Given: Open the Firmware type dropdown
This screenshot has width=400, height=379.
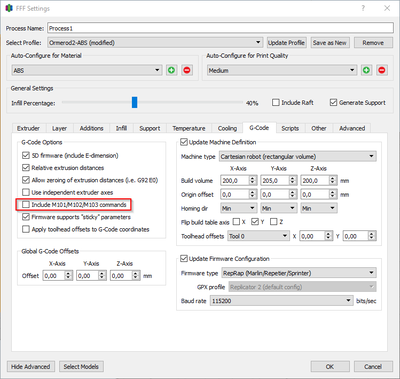Looking at the screenshot, I should [x=299, y=273].
